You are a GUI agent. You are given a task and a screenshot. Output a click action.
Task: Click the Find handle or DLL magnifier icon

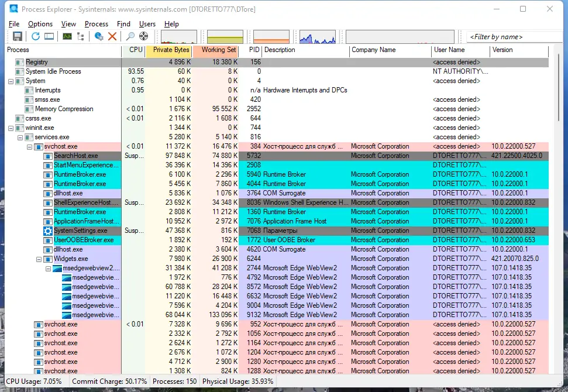(130, 36)
